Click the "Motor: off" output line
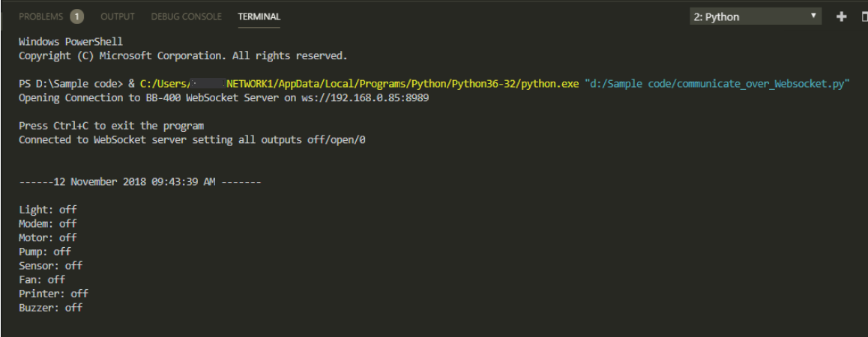The height and width of the screenshot is (337, 868). click(x=48, y=237)
